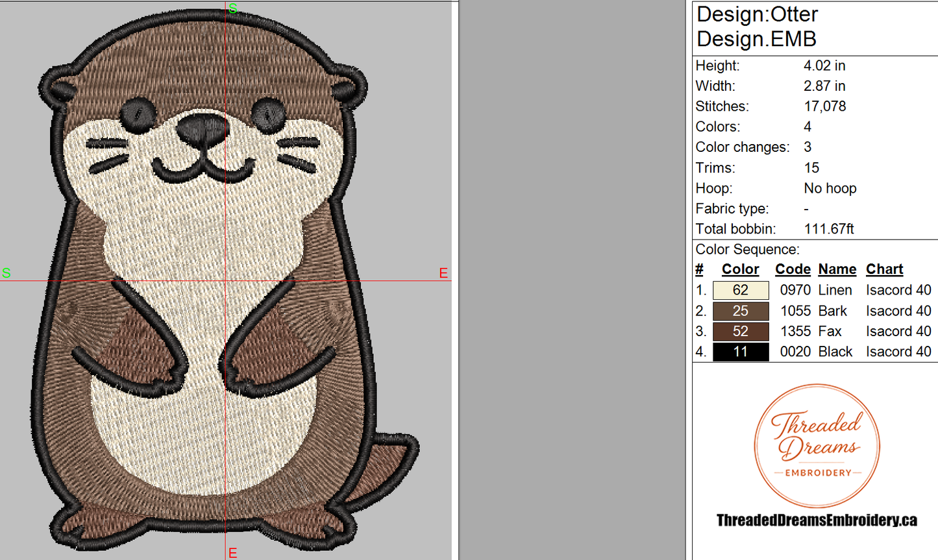
Task: Click the Black color swatch 11
Action: point(741,352)
